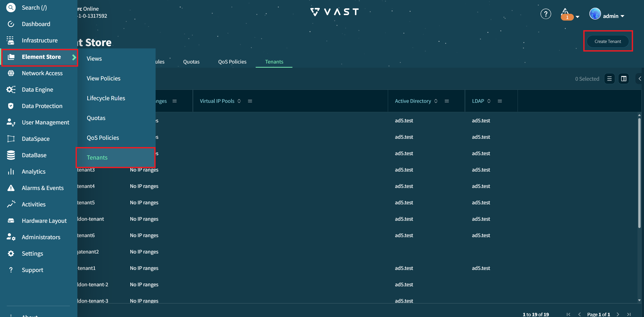Select the Tenants tab
The height and width of the screenshot is (317, 644).
coord(274,62)
